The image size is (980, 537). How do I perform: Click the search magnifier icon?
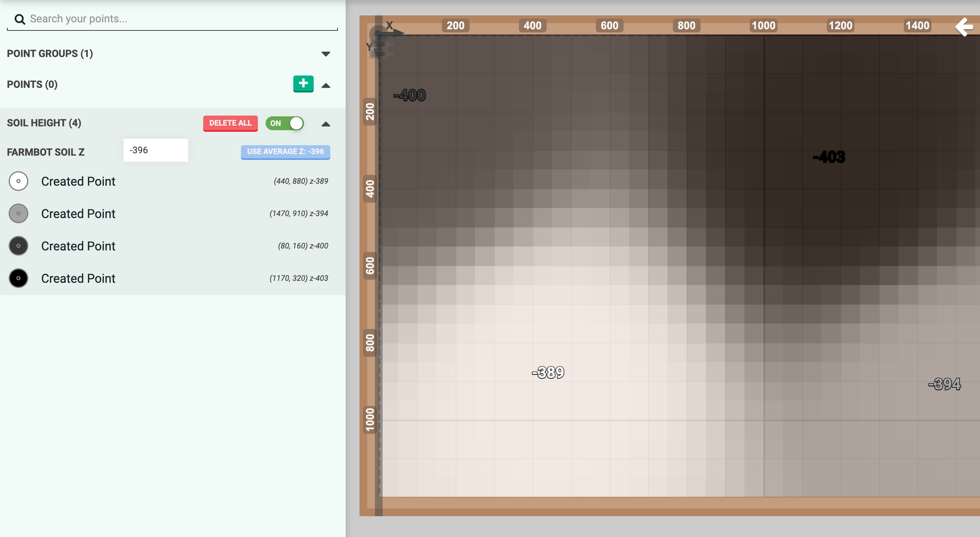[x=20, y=18]
